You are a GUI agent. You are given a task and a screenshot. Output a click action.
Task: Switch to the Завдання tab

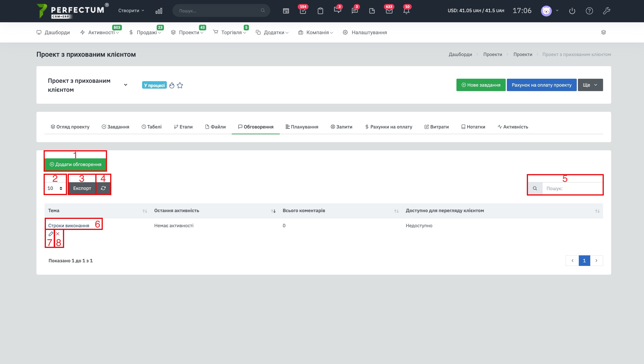coord(116,127)
